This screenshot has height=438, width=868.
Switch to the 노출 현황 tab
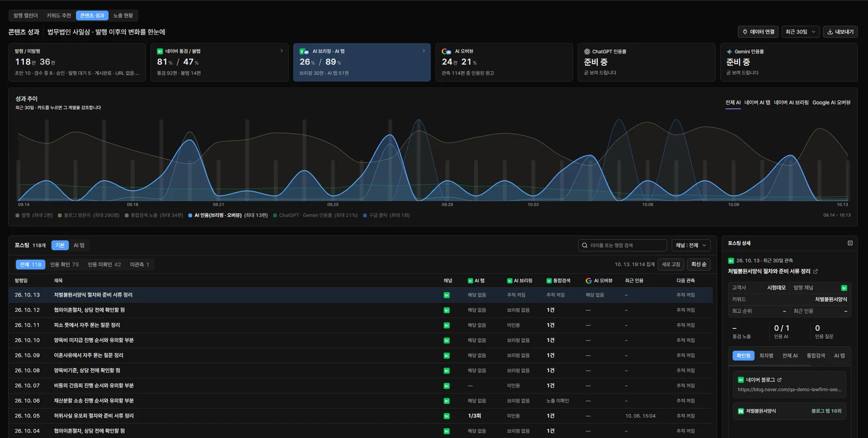point(123,16)
